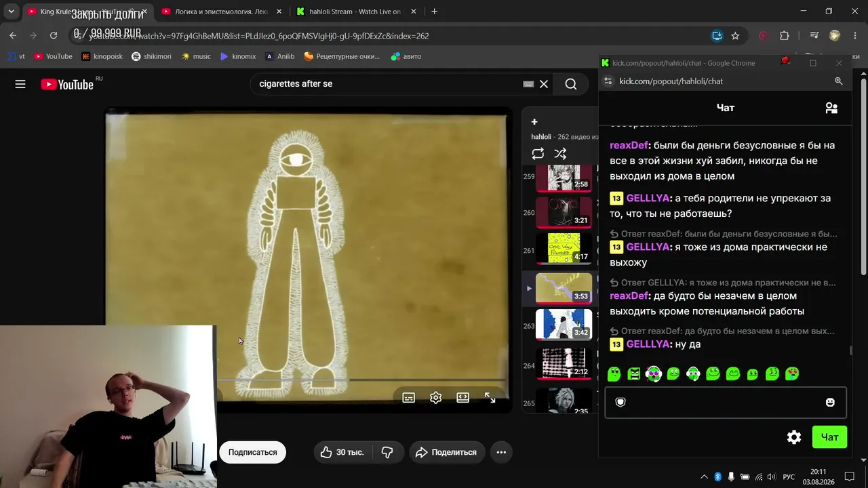Viewport: 868px width, 488px height.
Task: Open the kinomix bookmark
Action: click(238, 56)
